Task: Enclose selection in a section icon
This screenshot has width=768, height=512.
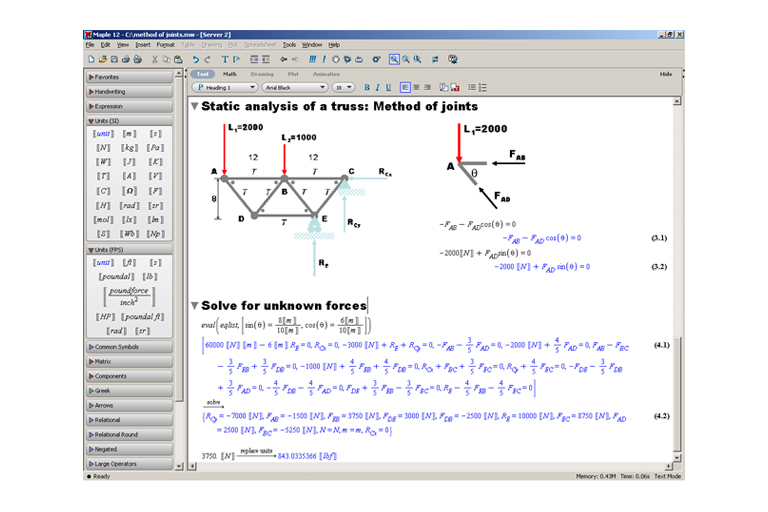Action: point(254,59)
